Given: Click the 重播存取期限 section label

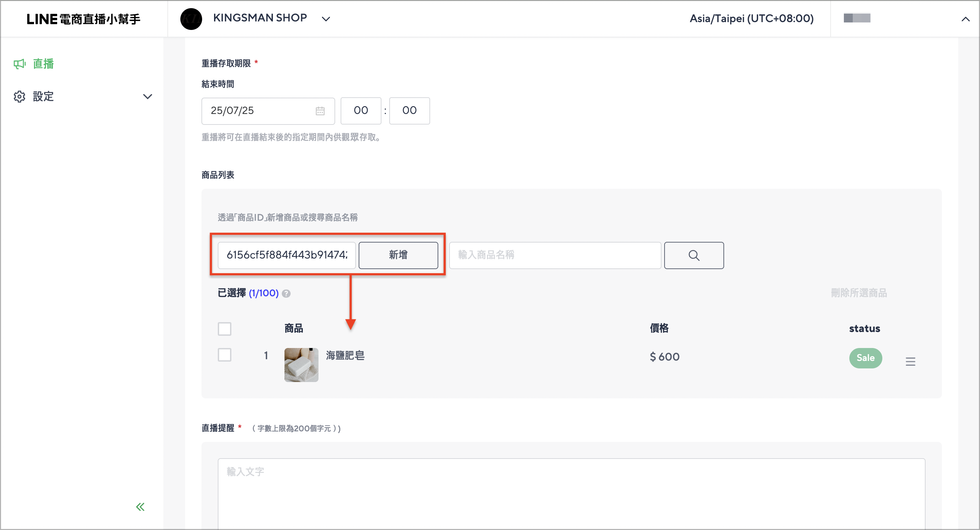Looking at the screenshot, I should [226, 63].
